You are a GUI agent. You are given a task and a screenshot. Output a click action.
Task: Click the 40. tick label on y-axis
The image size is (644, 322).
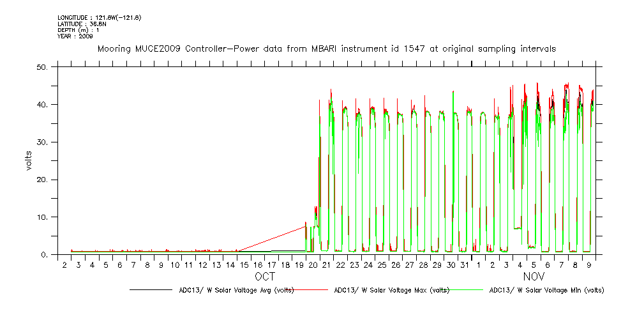(44, 104)
